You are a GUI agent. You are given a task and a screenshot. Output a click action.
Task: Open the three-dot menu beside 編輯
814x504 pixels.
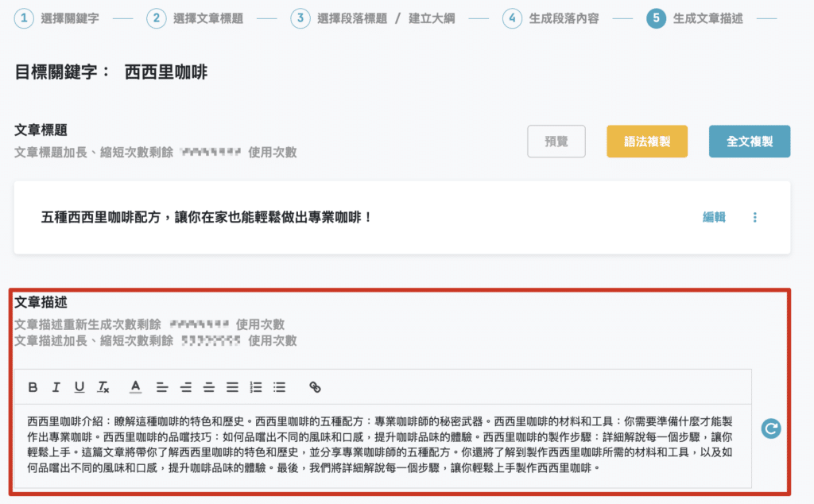tap(755, 217)
